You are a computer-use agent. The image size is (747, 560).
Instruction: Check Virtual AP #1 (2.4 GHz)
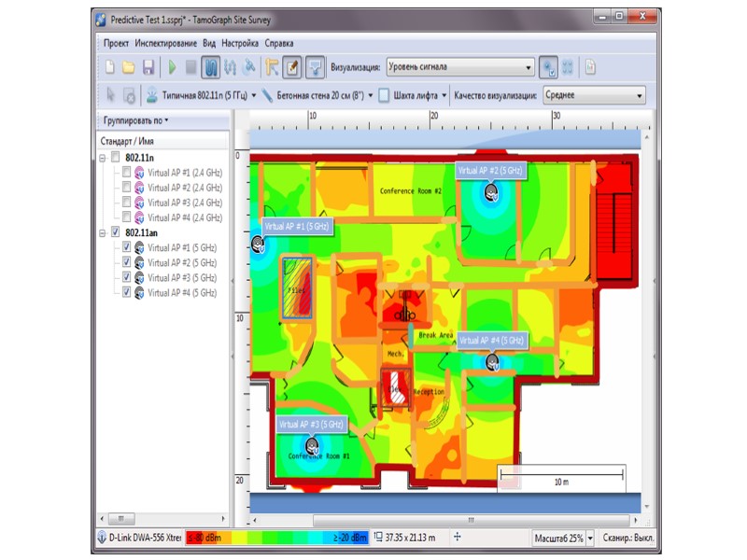pyautogui.click(x=127, y=173)
